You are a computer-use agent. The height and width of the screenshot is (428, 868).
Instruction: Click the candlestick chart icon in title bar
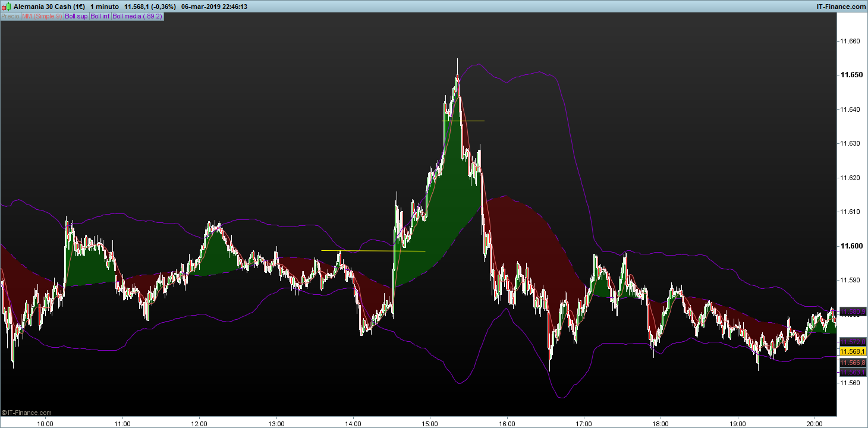6,7
